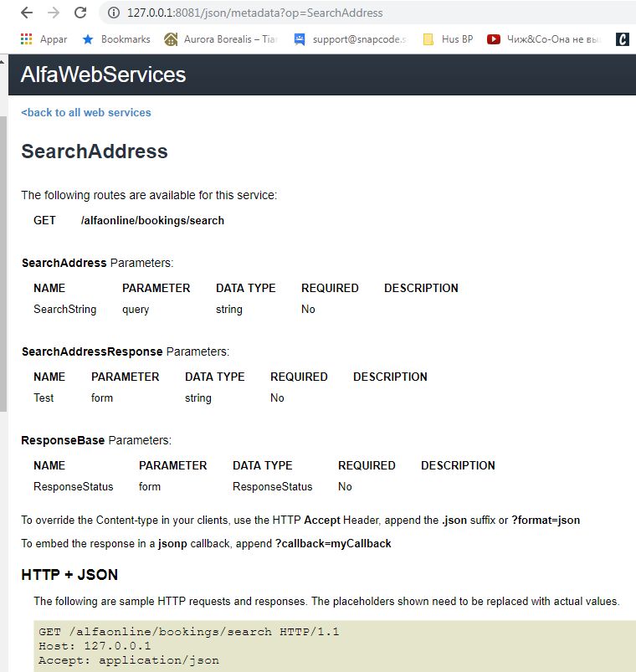This screenshot has width=636, height=672.
Task: Click REQUIRED header in ResponseBase table
Action: tap(367, 465)
